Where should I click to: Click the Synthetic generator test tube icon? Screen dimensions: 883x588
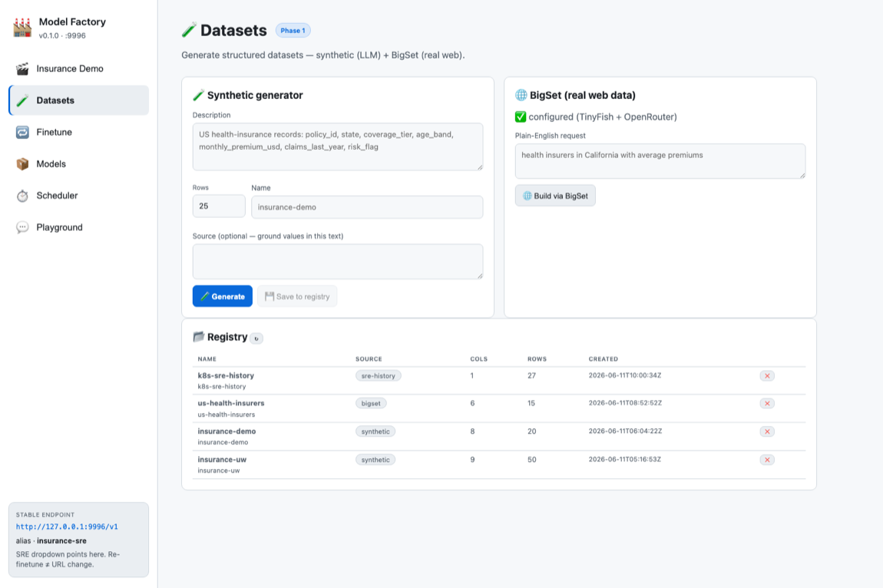click(x=198, y=95)
